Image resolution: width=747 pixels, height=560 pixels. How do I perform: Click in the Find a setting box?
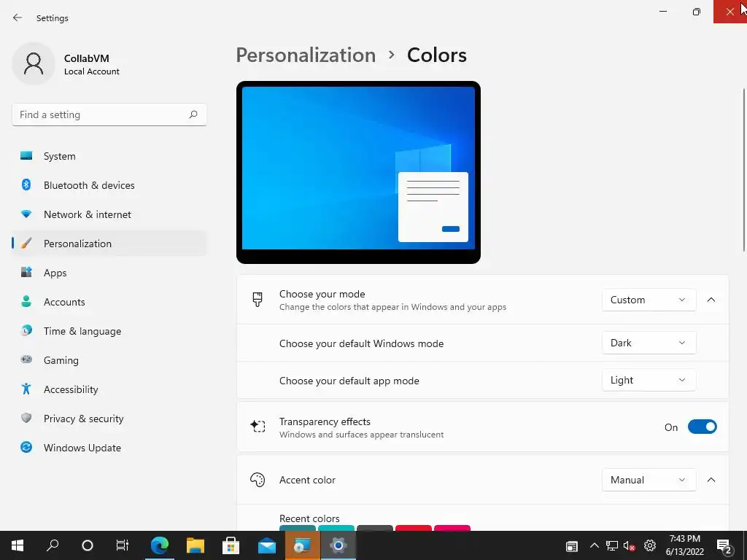tap(109, 114)
